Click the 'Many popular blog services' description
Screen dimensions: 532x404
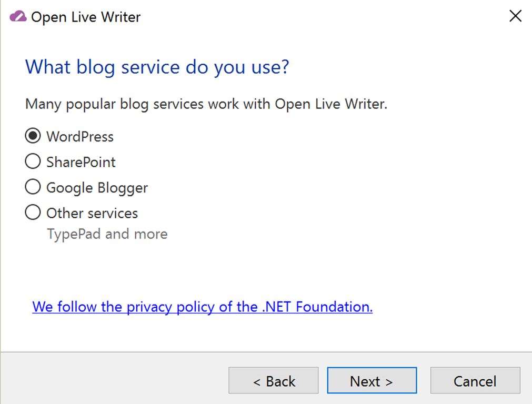pos(206,104)
